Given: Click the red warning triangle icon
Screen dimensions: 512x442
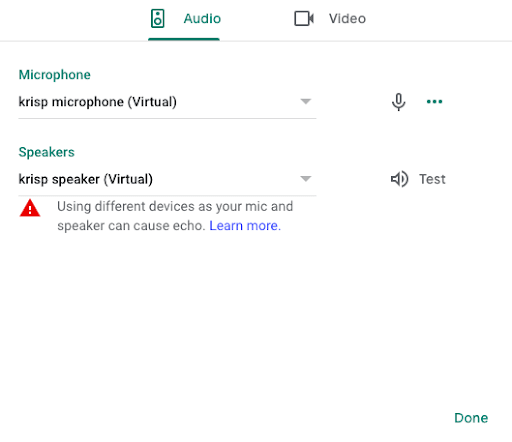Looking at the screenshot, I should click(30, 208).
